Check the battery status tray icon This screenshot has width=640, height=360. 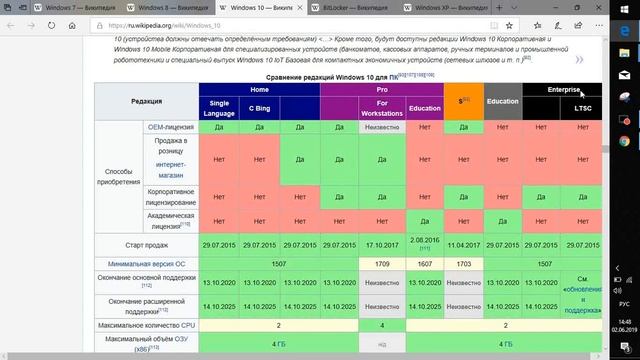618,280
